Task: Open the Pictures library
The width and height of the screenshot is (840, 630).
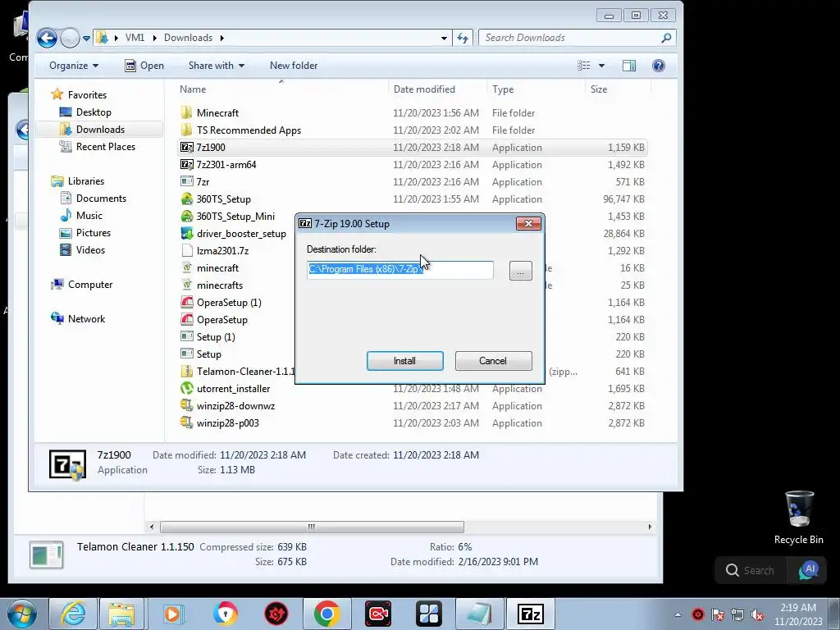Action: (x=94, y=232)
